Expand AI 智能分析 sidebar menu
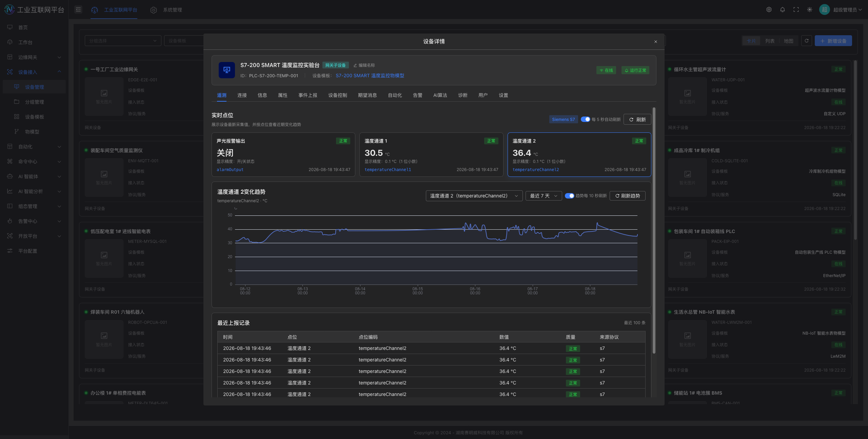 click(34, 191)
